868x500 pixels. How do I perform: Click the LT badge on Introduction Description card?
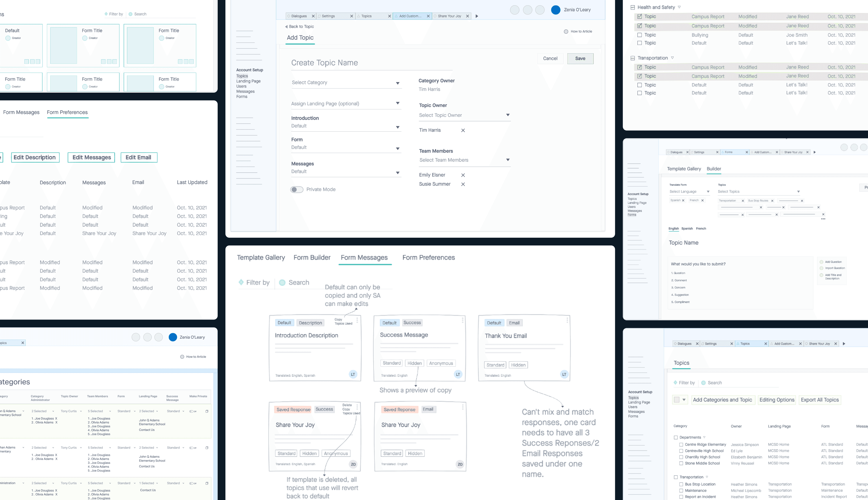[x=353, y=374]
